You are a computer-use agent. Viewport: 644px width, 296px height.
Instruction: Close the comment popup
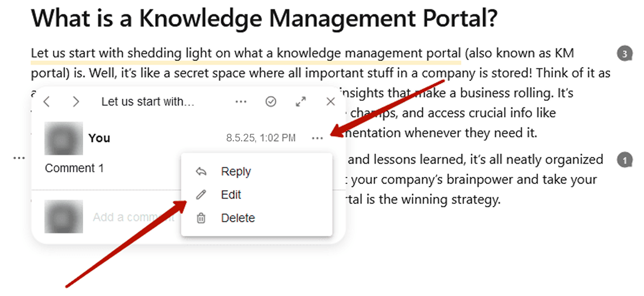click(x=331, y=102)
